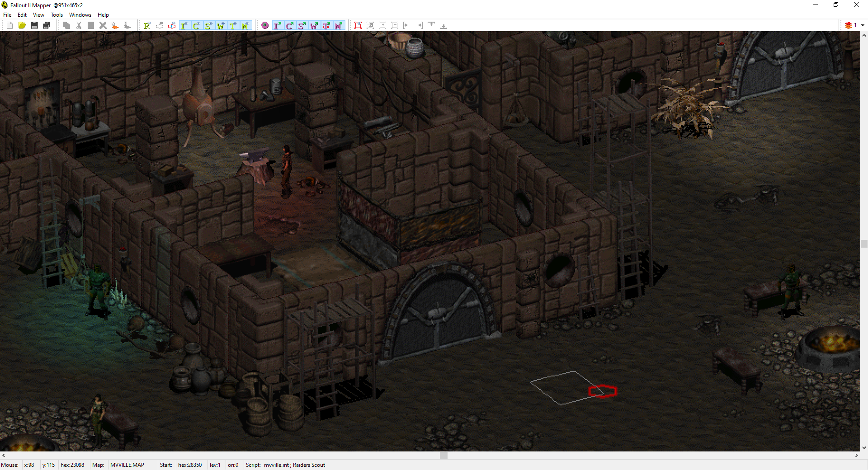The width and height of the screenshot is (868, 470).
Task: Toggle the purple C critters selection button
Action: (289, 26)
